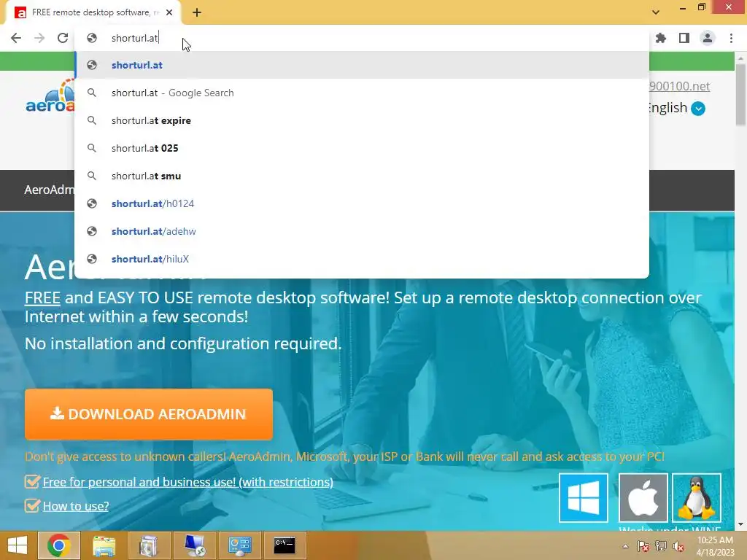Click the Action Center flag tray icon
Image resolution: width=747 pixels, height=560 pixels.
tap(643, 546)
